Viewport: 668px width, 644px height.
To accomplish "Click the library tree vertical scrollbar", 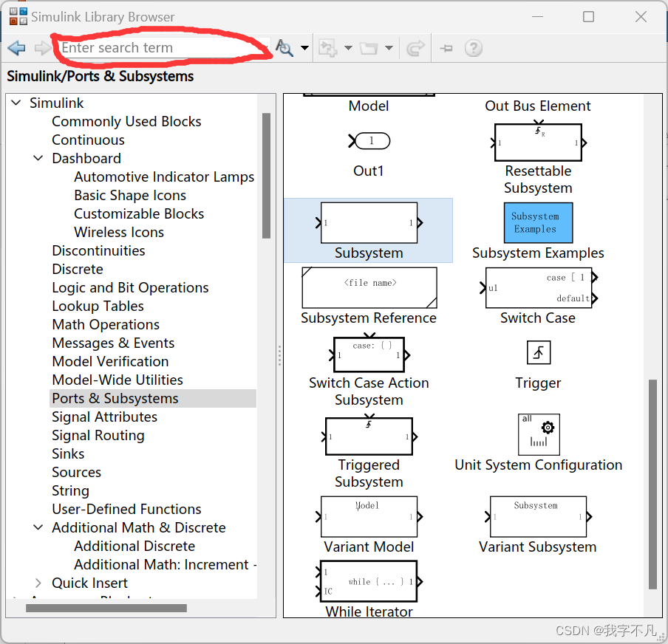I will 267,176.
